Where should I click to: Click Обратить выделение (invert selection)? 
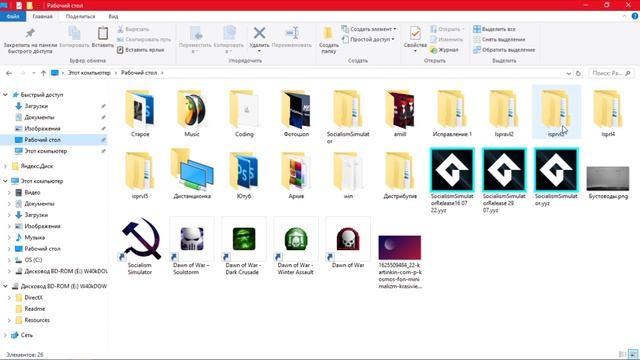point(504,50)
